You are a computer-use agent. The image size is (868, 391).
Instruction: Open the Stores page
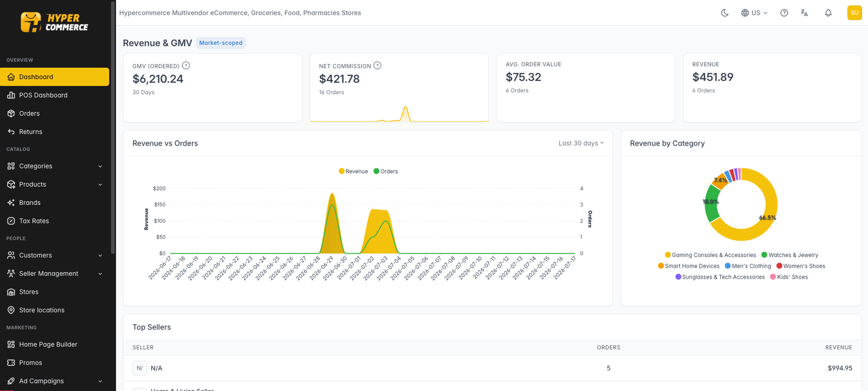click(x=54, y=292)
